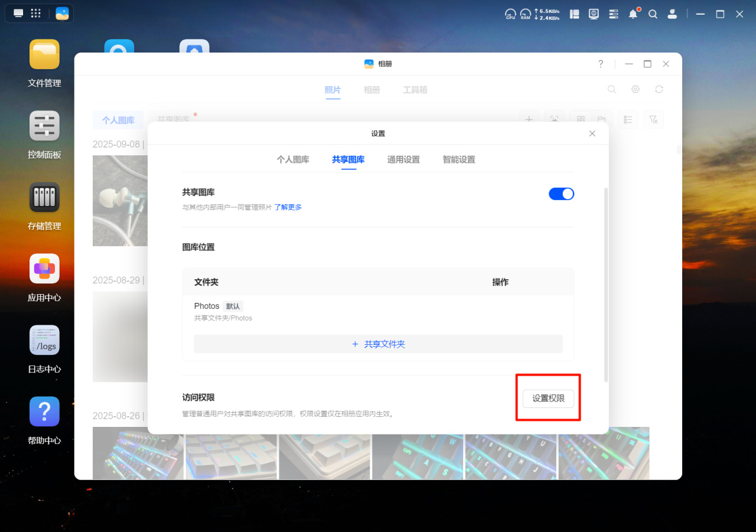The image size is (756, 532).
Task: Launch 应用中心 from the desktop
Action: (44, 269)
